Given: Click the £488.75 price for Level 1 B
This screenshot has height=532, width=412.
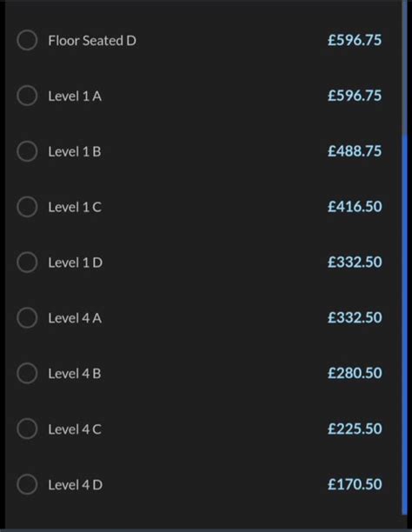Looking at the screenshot, I should 355,151.
